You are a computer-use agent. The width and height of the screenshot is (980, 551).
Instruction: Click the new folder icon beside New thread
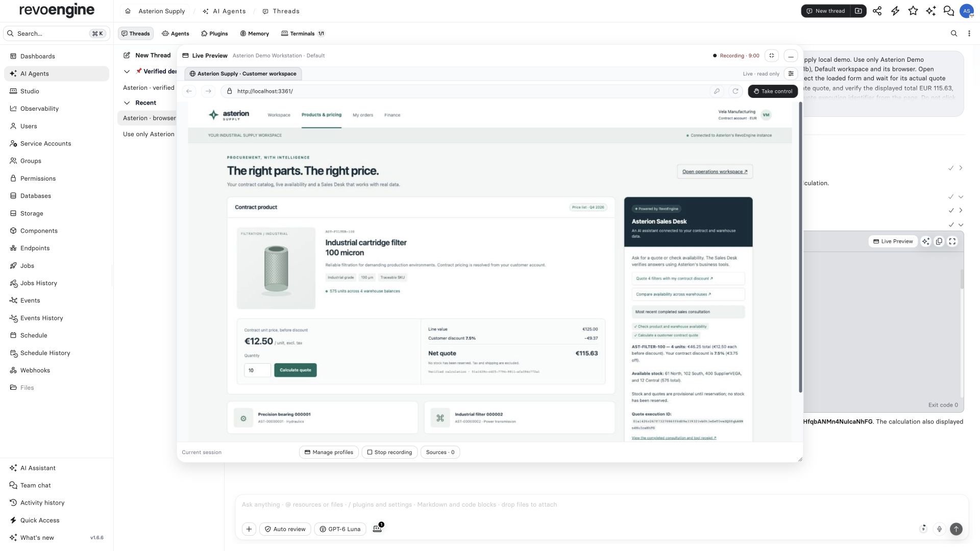859,11
